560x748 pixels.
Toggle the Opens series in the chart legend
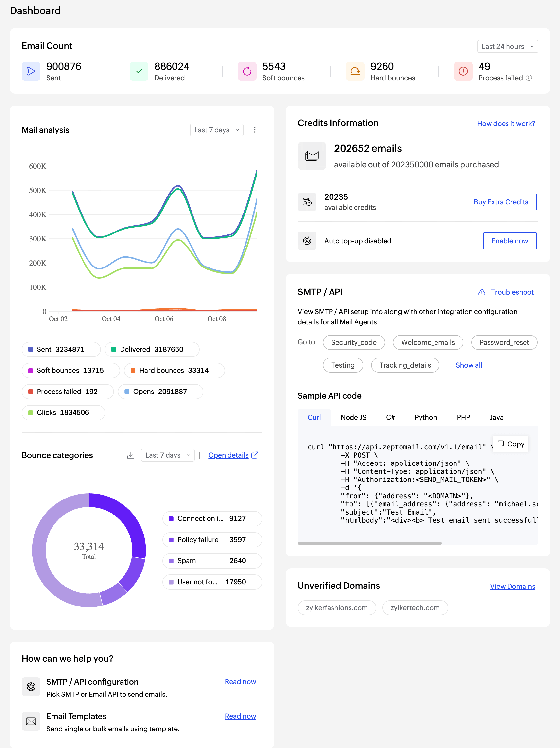point(160,392)
